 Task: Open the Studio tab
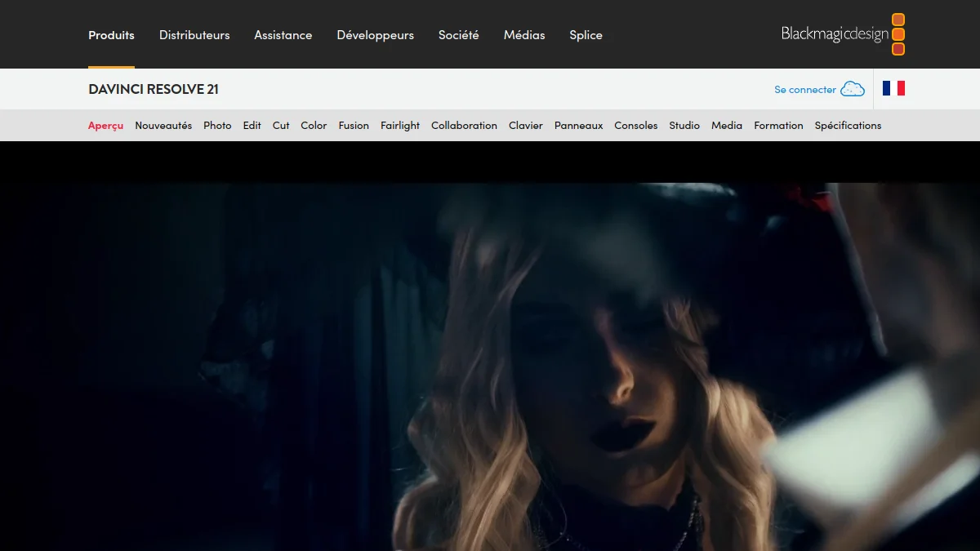point(684,126)
